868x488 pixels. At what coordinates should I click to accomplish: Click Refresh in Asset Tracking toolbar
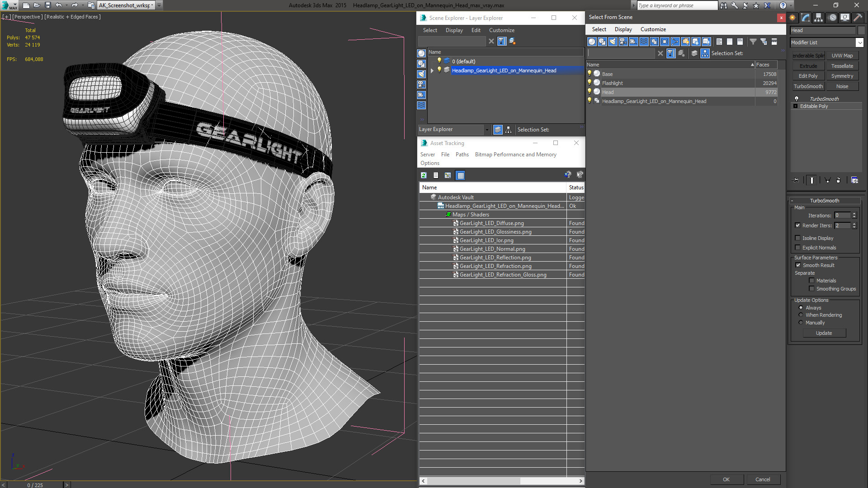[424, 175]
